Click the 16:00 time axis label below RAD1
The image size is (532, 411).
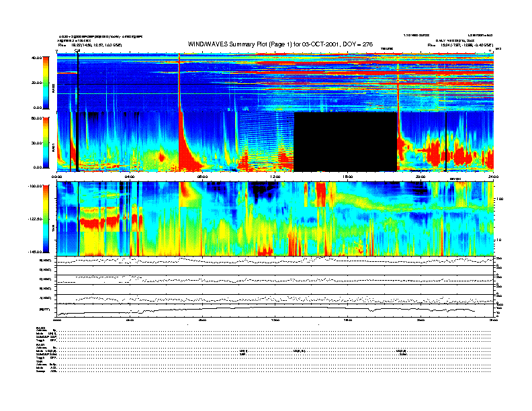pos(347,177)
